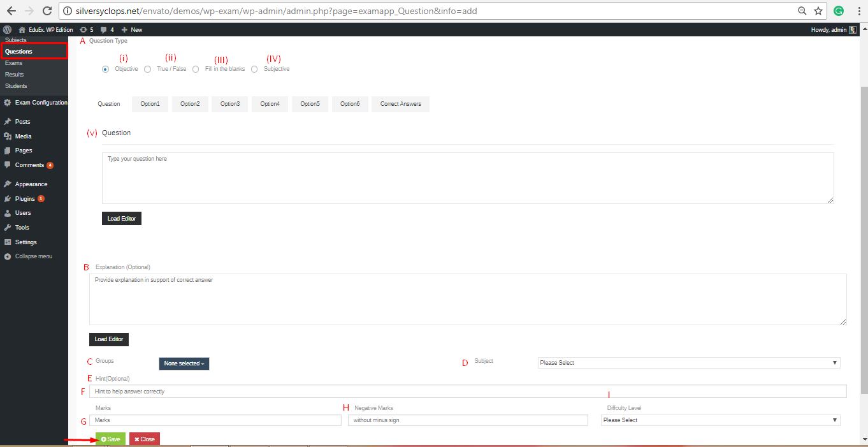Click the red Close button
This screenshot has height=447, width=868.
coord(145,439)
